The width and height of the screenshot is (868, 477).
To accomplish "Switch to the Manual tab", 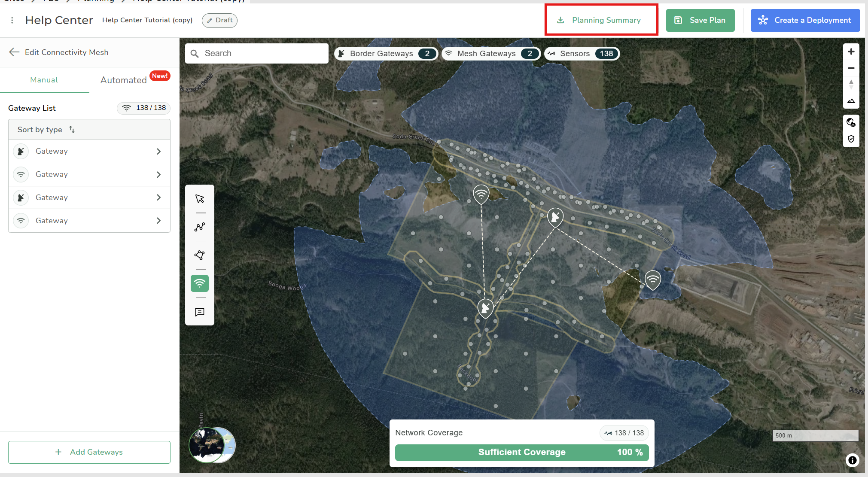I will click(44, 80).
